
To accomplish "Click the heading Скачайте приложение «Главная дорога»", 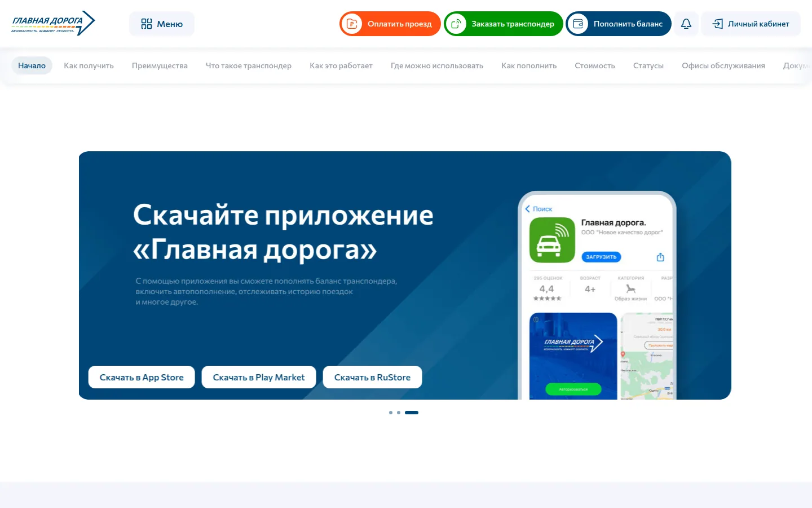I will [283, 232].
